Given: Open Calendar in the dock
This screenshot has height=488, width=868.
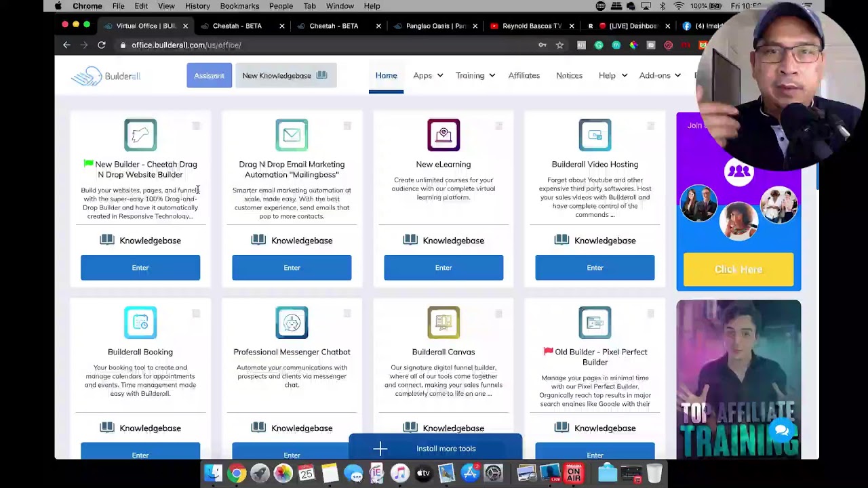Looking at the screenshot, I should [x=307, y=472].
